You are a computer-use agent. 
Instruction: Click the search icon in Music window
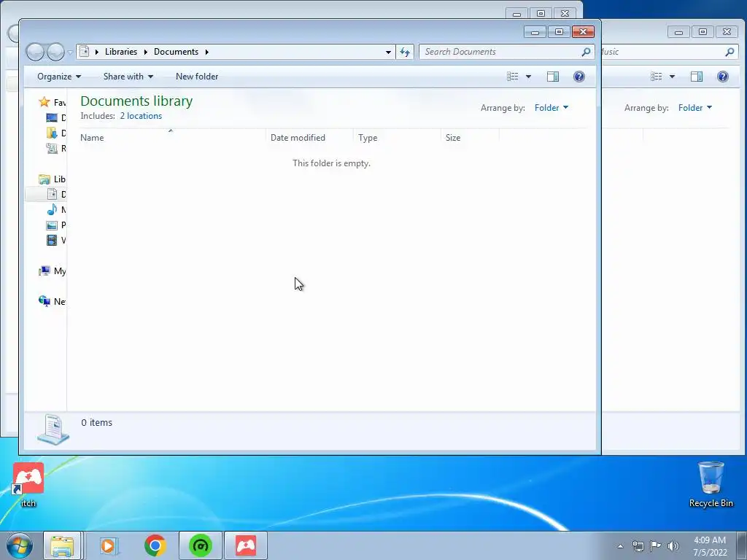pos(729,52)
